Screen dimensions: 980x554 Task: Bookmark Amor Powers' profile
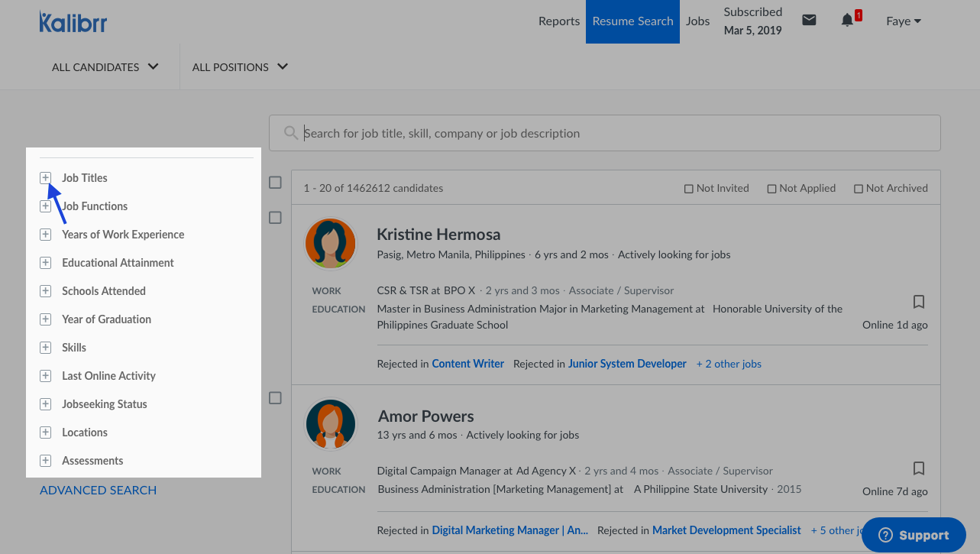coord(919,468)
